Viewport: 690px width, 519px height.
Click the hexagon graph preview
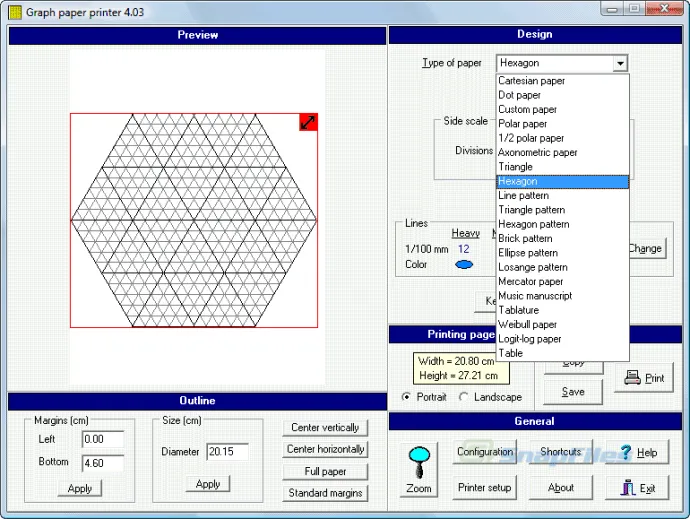click(x=194, y=220)
